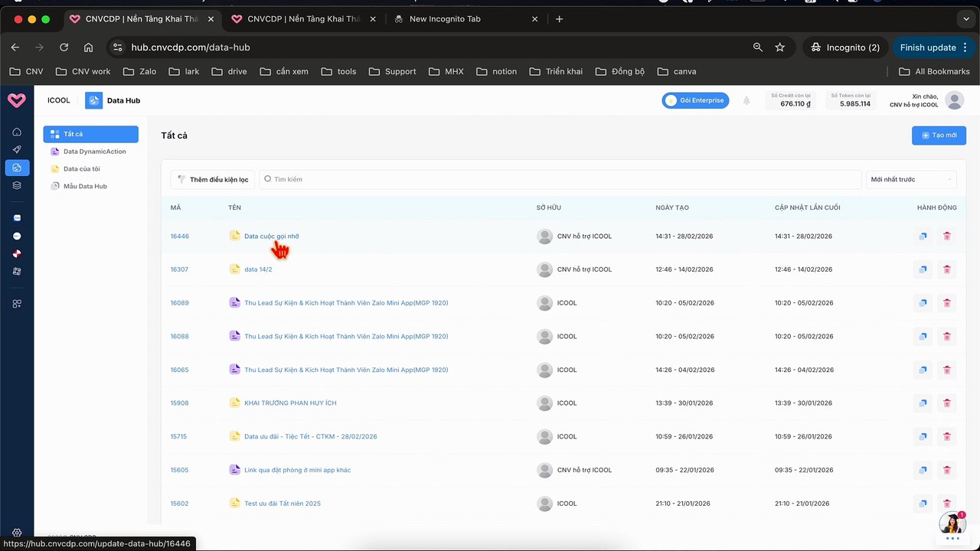Open the Triển khai bookmarks folder
The height and width of the screenshot is (551, 980).
[556, 71]
